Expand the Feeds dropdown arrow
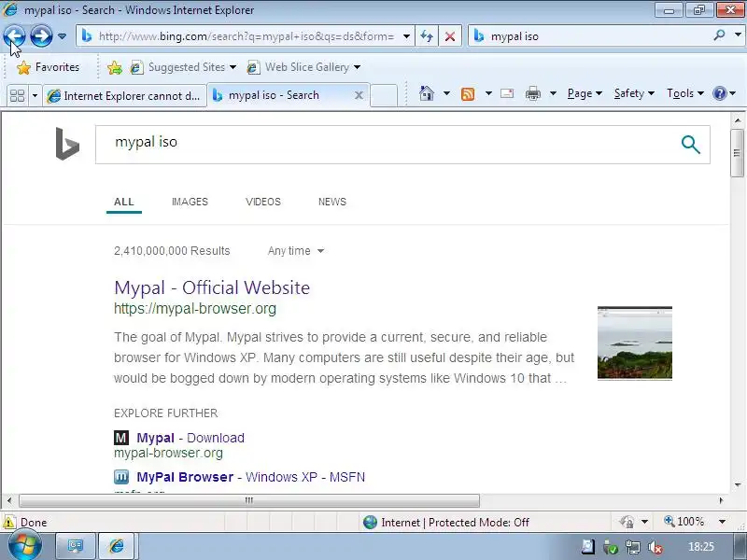The height and width of the screenshot is (560, 747). pos(488,93)
